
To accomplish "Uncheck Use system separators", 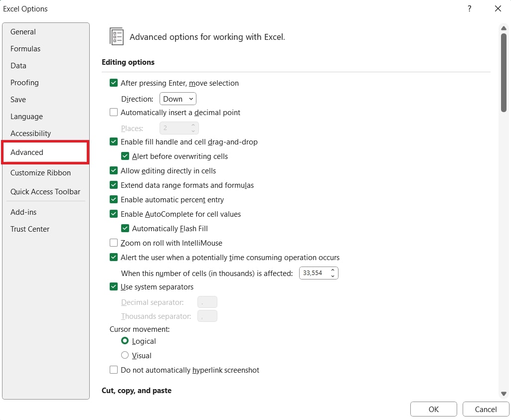I will pos(113,287).
